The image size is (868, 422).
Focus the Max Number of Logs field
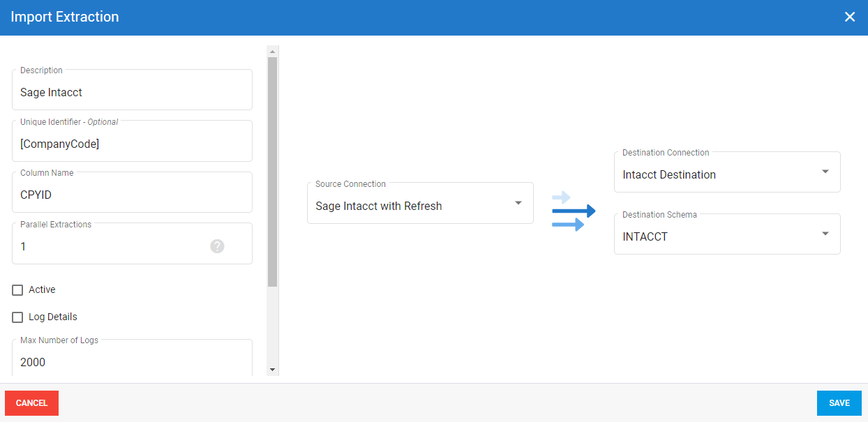click(132, 362)
